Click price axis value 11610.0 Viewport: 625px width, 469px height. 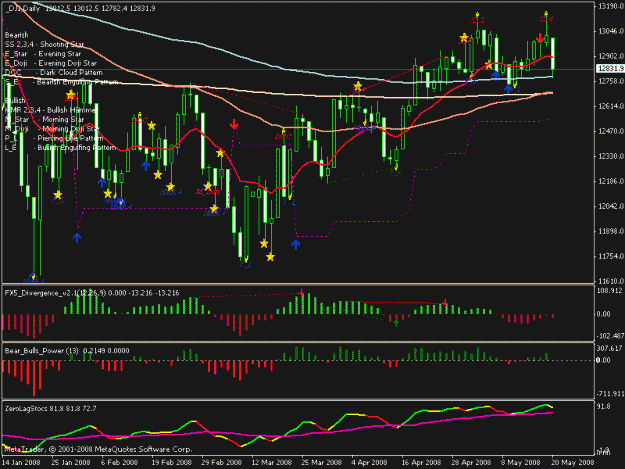point(611,281)
